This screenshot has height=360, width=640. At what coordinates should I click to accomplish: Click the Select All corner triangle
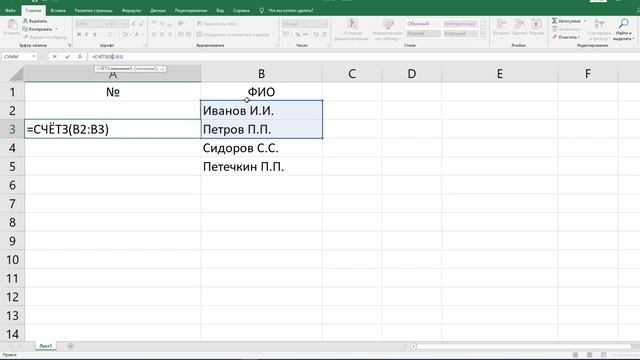pos(17,74)
